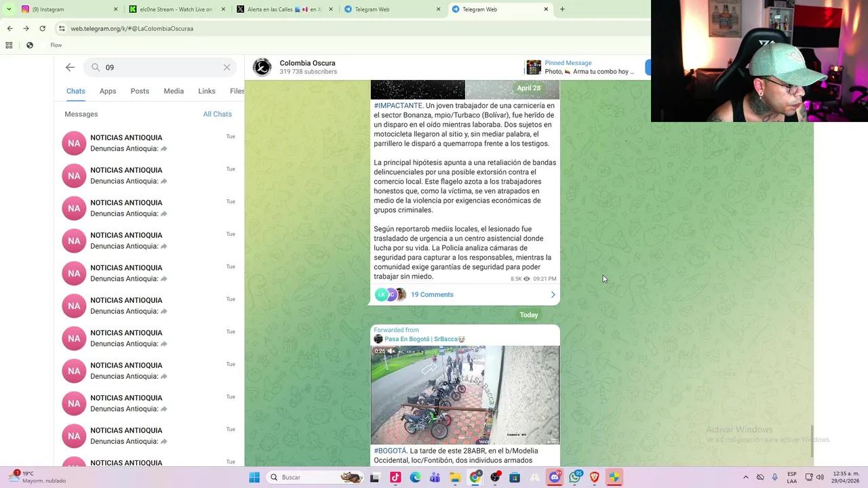Open Brave browser from the taskbar
The height and width of the screenshot is (488, 868).
595,477
